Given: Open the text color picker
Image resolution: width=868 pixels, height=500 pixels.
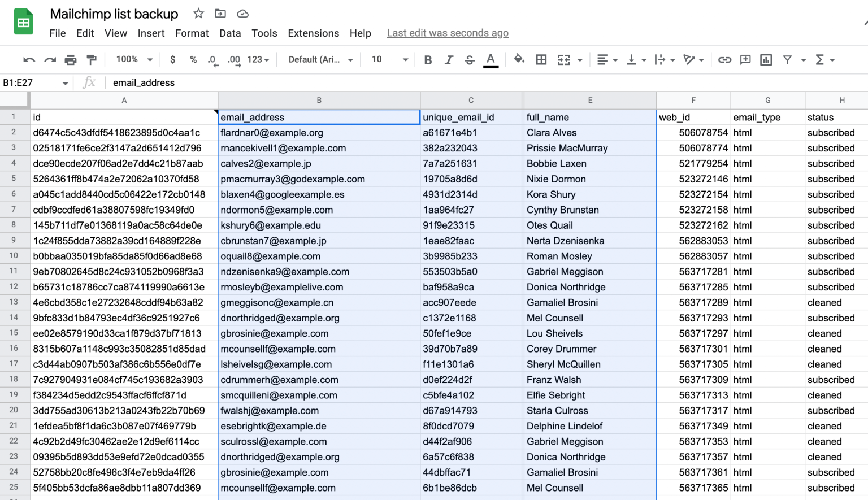Looking at the screenshot, I should [491, 59].
